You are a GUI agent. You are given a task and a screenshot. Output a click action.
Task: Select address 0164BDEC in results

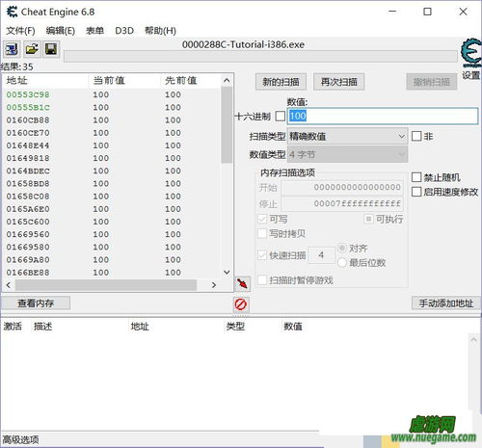click(28, 171)
